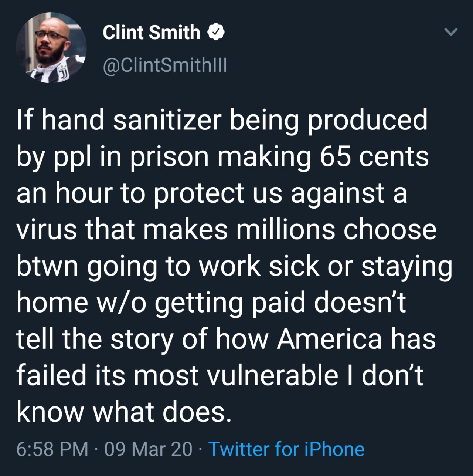The width and height of the screenshot is (473, 476).
Task: Click the 09 Mar 20 date
Action: 148,449
